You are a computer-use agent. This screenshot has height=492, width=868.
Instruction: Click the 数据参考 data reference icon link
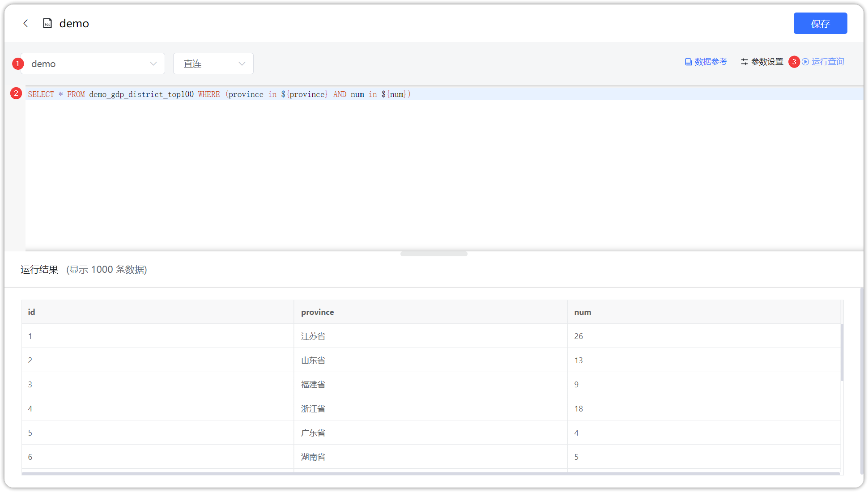tap(710, 62)
